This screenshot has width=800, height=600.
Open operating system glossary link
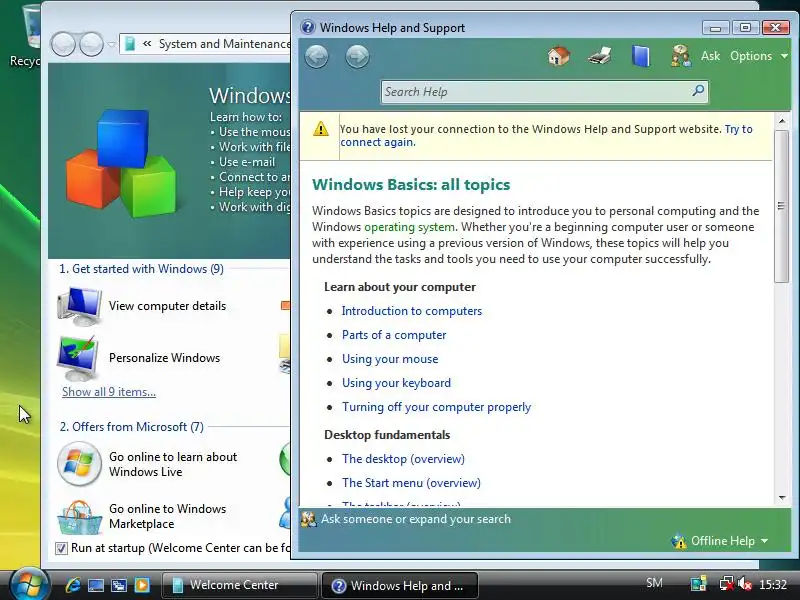click(x=409, y=227)
